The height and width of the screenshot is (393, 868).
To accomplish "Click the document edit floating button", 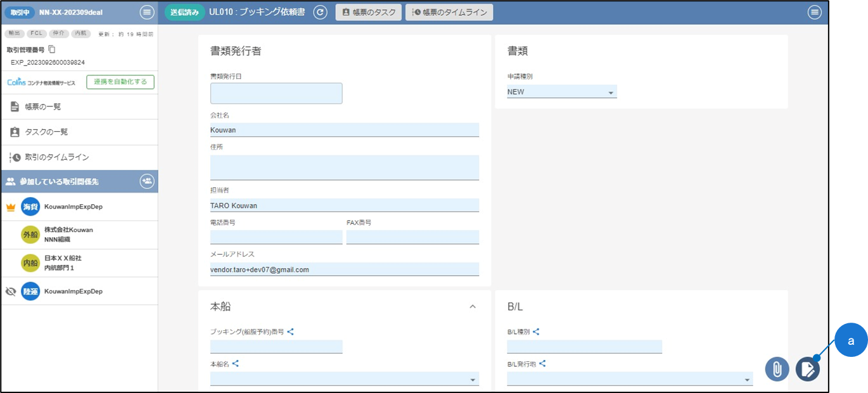I will 808,369.
